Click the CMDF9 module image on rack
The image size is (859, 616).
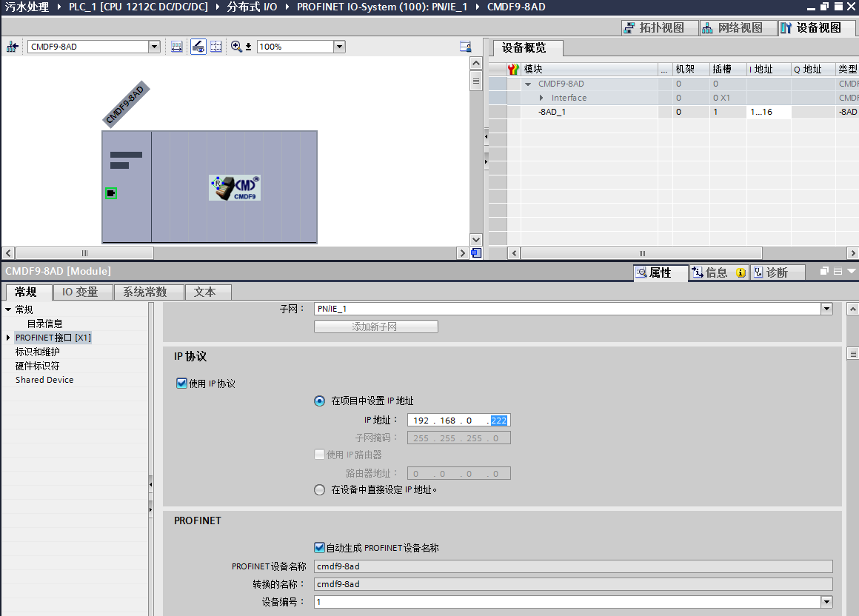(235, 188)
